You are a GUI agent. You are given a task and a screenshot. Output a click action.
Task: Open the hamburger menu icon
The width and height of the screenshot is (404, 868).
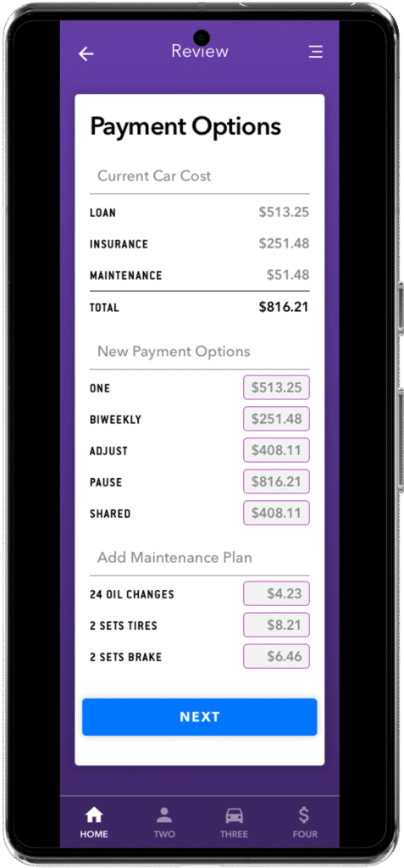coord(315,52)
